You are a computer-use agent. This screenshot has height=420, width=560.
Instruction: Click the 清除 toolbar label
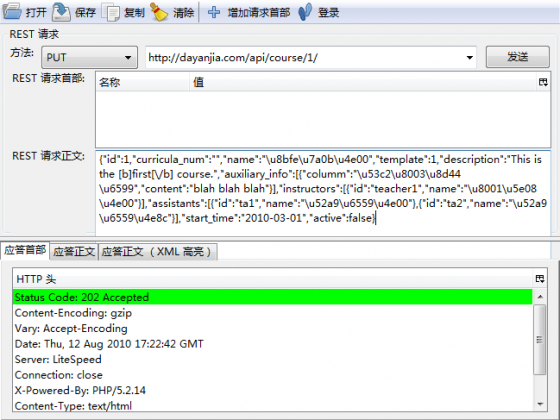click(184, 13)
